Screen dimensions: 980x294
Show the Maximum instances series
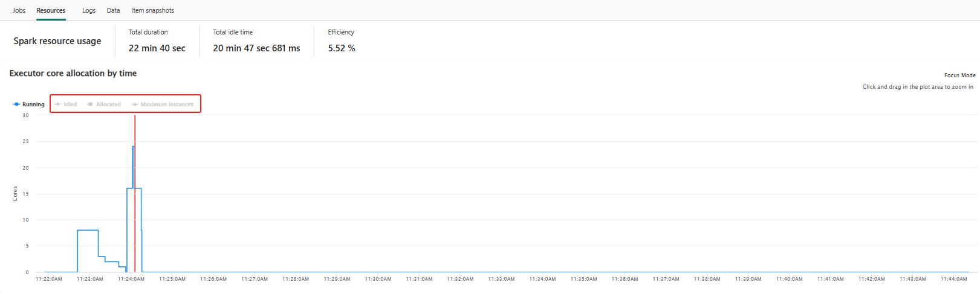pos(162,104)
